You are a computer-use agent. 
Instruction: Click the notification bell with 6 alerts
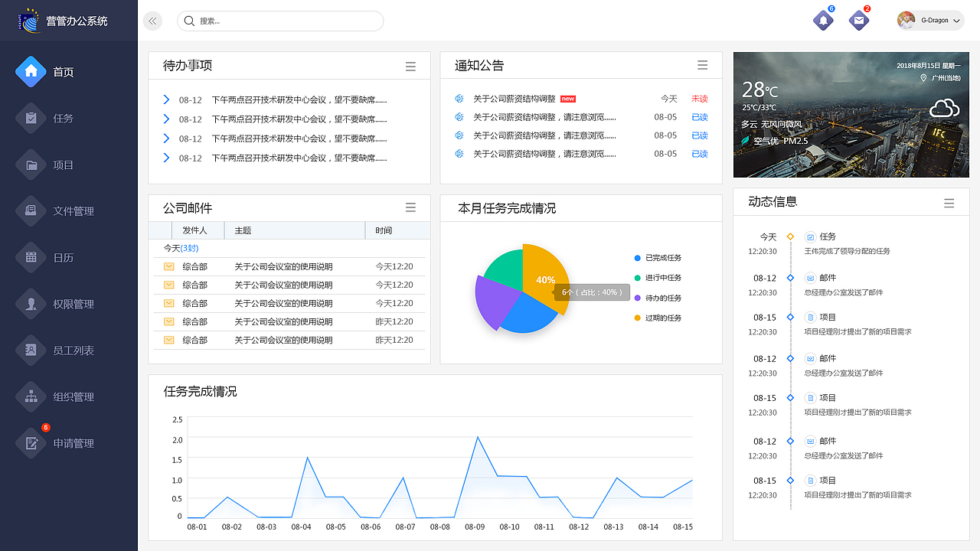(x=822, y=21)
